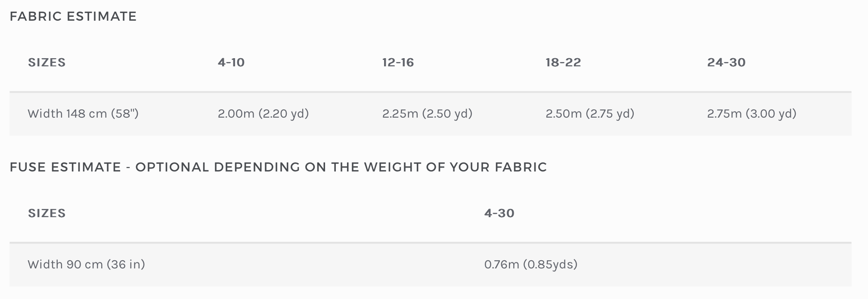868x299 pixels.
Task: Click the Width 90 cm (36 in) label
Action: tap(86, 265)
